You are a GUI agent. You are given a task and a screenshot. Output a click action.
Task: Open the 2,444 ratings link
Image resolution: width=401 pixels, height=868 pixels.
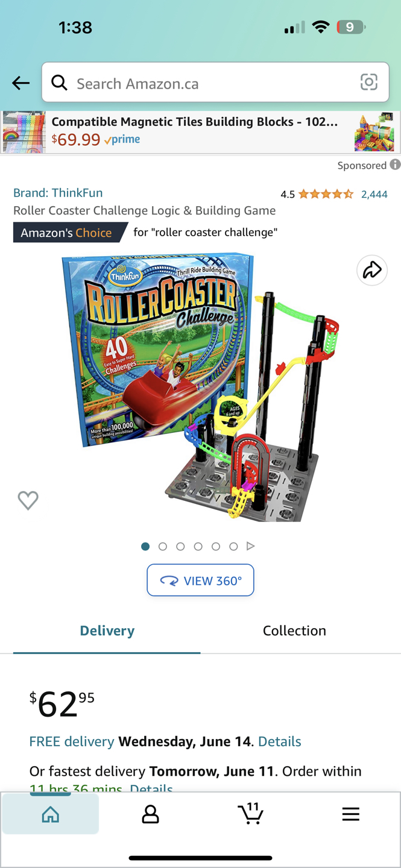tap(374, 194)
